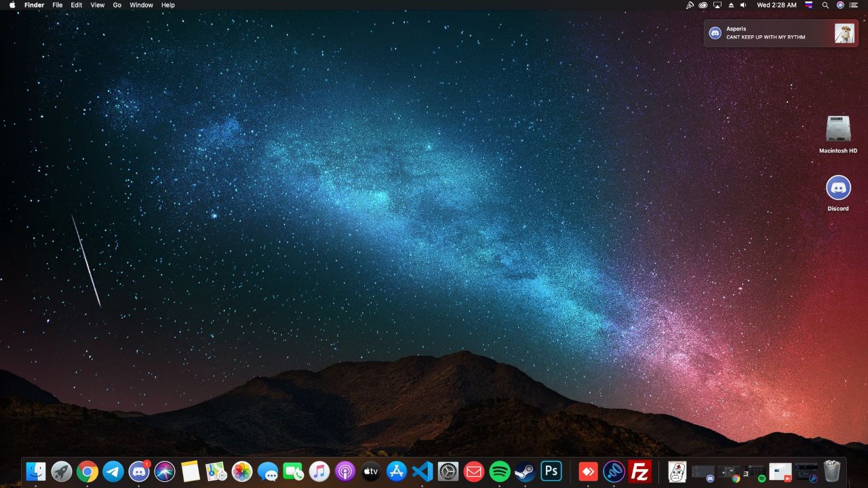Image resolution: width=868 pixels, height=488 pixels.
Task: Open AirPlay display menu bar icon
Action: (x=717, y=5)
